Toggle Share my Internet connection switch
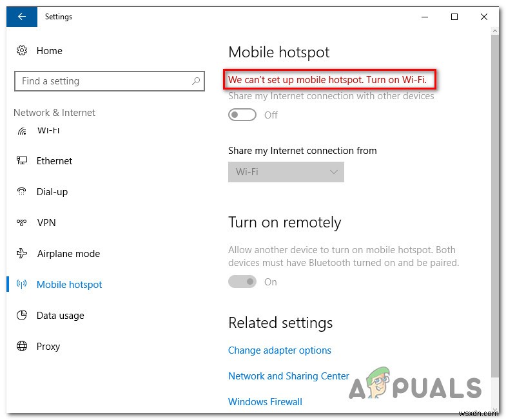The height and width of the screenshot is (420, 506). (242, 115)
